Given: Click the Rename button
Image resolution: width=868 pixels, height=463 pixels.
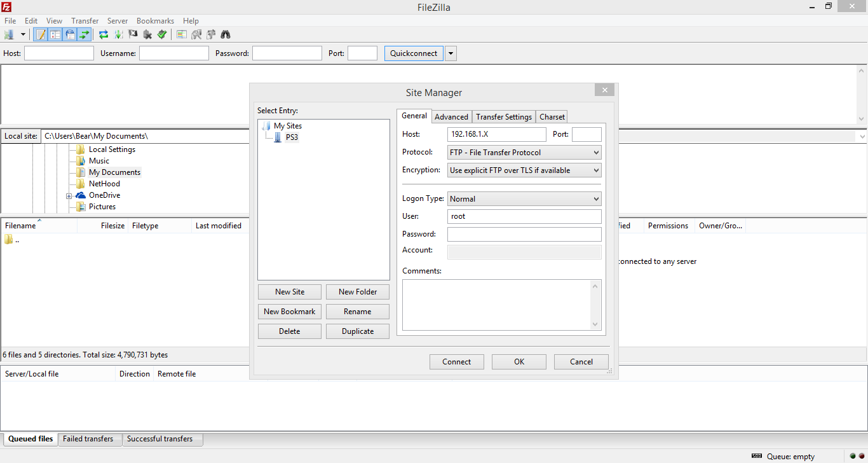Looking at the screenshot, I should pyautogui.click(x=358, y=312).
